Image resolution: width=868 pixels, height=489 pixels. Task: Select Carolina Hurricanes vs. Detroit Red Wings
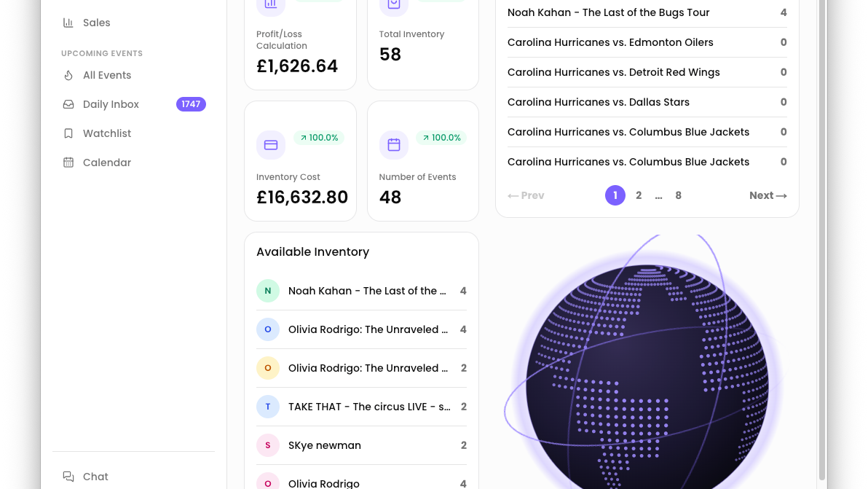[647, 73]
